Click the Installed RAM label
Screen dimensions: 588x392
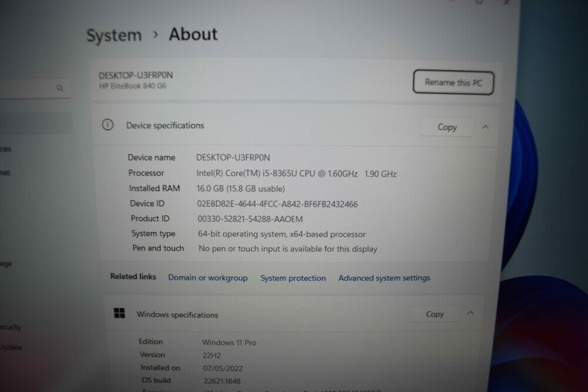pyautogui.click(x=154, y=188)
